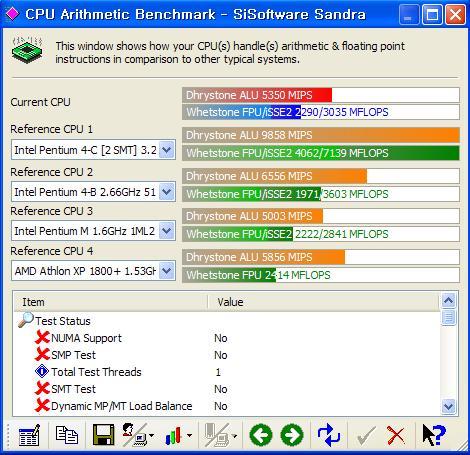
Task: Close the CPU Arithmetic Benchmark window
Action: pos(455,15)
